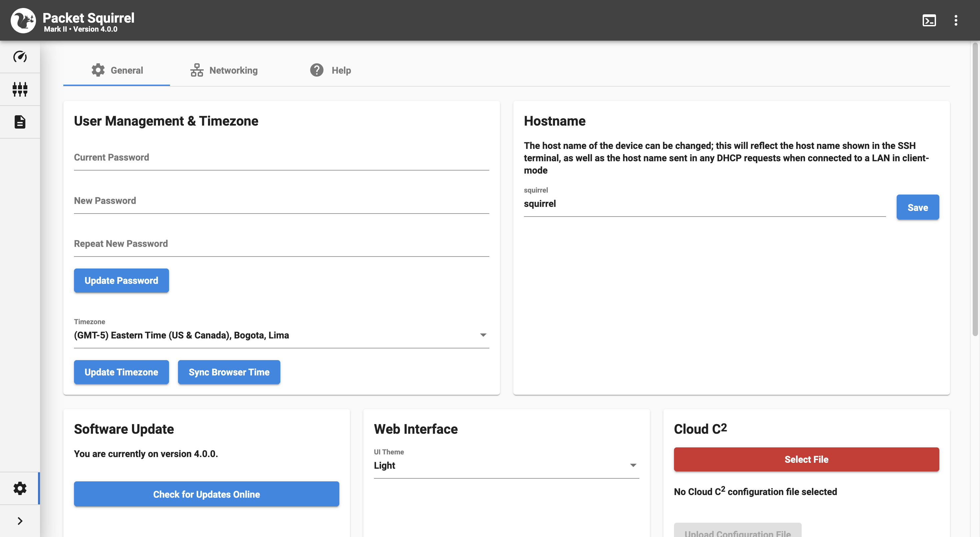Screen dimensions: 980x537
Task: Focus the Current Password field
Action: 281,158
